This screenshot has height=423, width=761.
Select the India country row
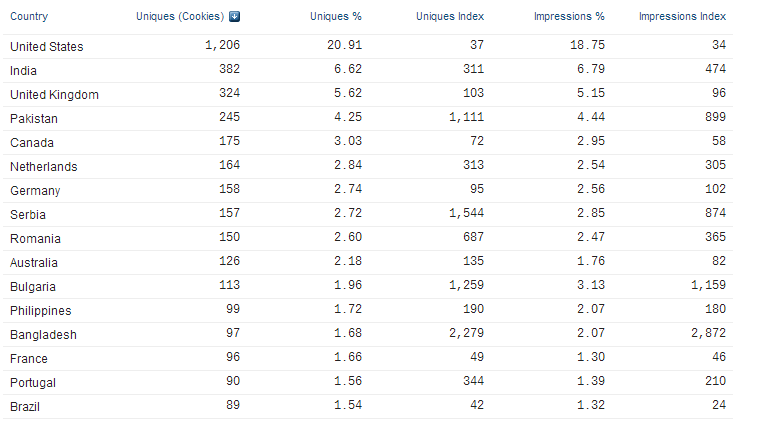click(x=368, y=70)
